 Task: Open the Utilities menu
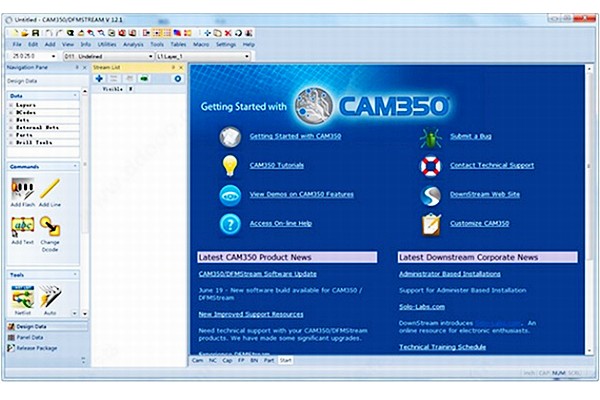pyautogui.click(x=107, y=44)
